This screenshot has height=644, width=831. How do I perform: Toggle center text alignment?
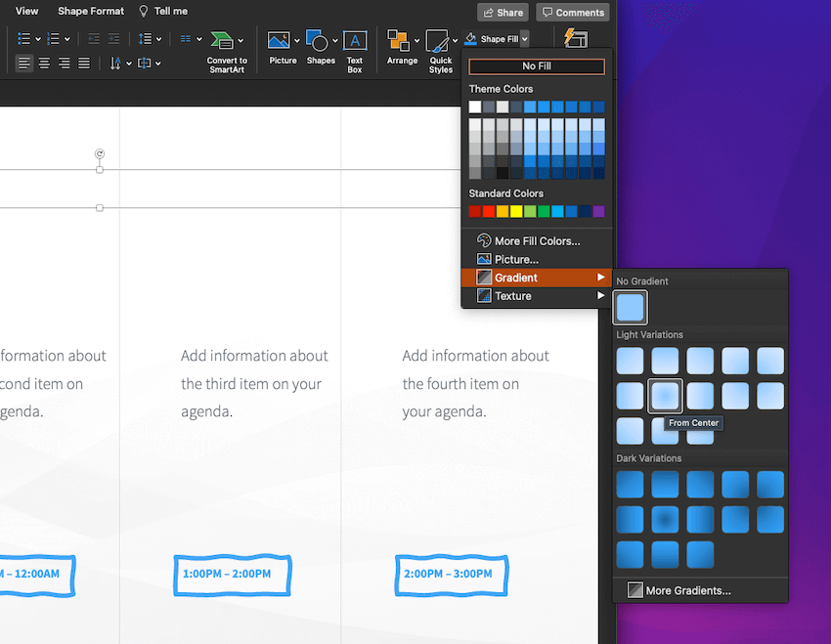(x=44, y=64)
